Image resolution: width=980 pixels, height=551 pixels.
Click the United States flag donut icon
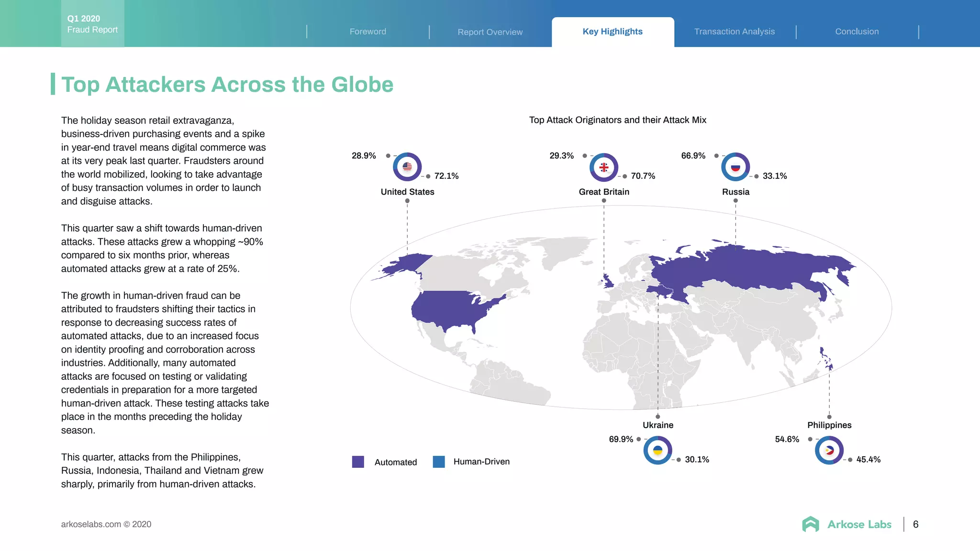(x=407, y=167)
